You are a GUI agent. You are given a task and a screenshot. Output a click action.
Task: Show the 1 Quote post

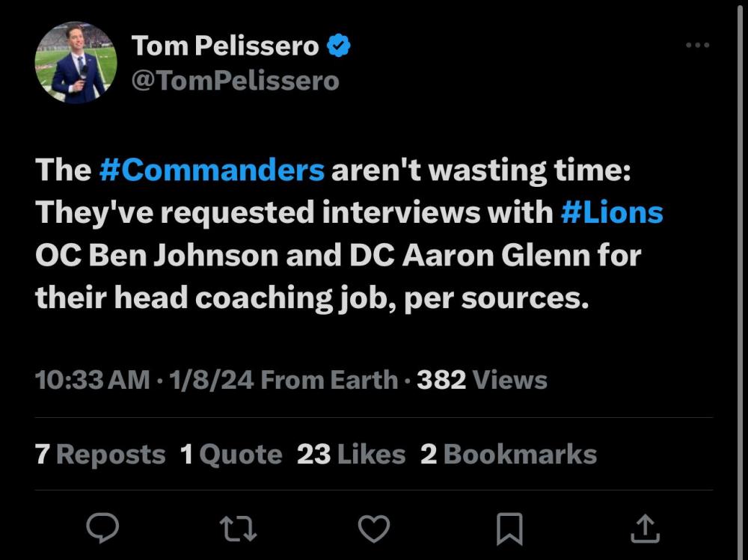(x=231, y=455)
